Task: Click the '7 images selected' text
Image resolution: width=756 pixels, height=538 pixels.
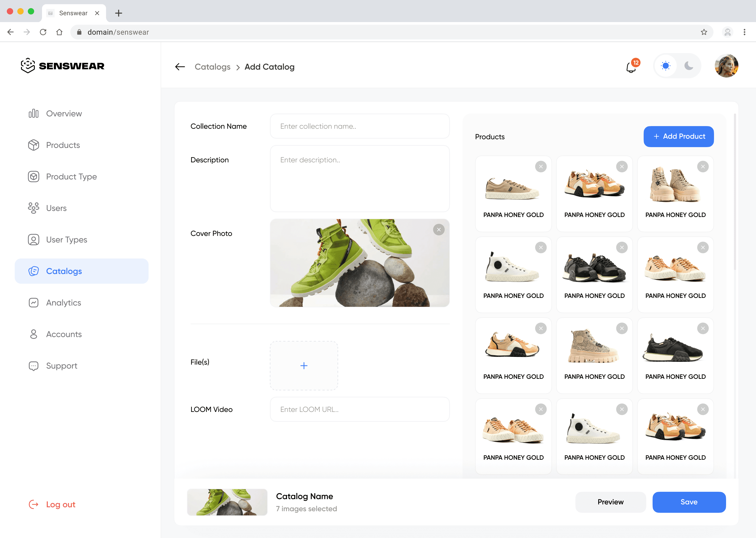Action: (307, 509)
